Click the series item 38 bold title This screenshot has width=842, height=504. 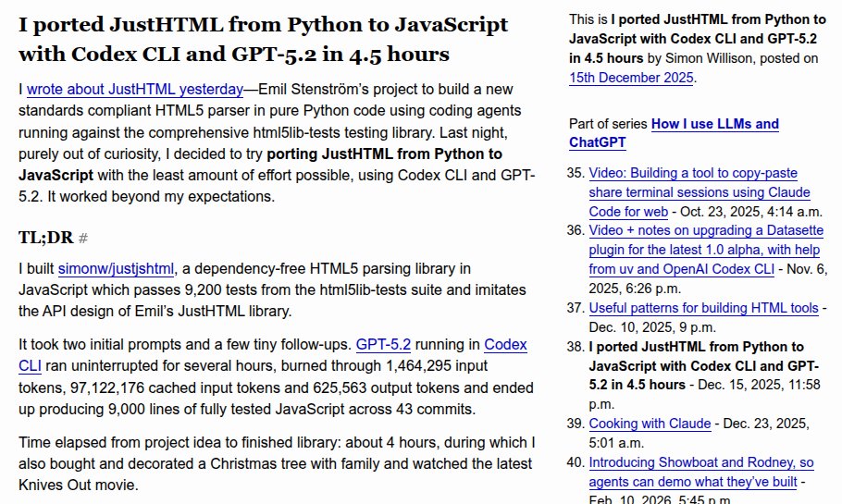click(x=704, y=366)
